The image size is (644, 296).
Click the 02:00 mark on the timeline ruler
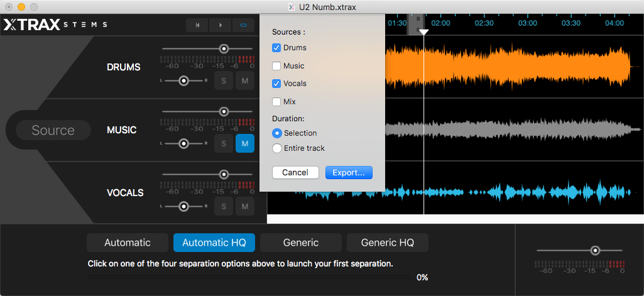[x=440, y=23]
